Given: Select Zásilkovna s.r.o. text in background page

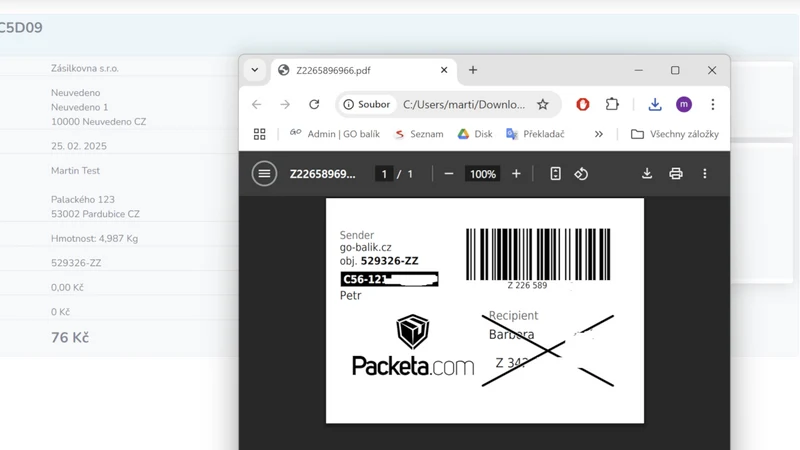Looking at the screenshot, I should point(85,68).
